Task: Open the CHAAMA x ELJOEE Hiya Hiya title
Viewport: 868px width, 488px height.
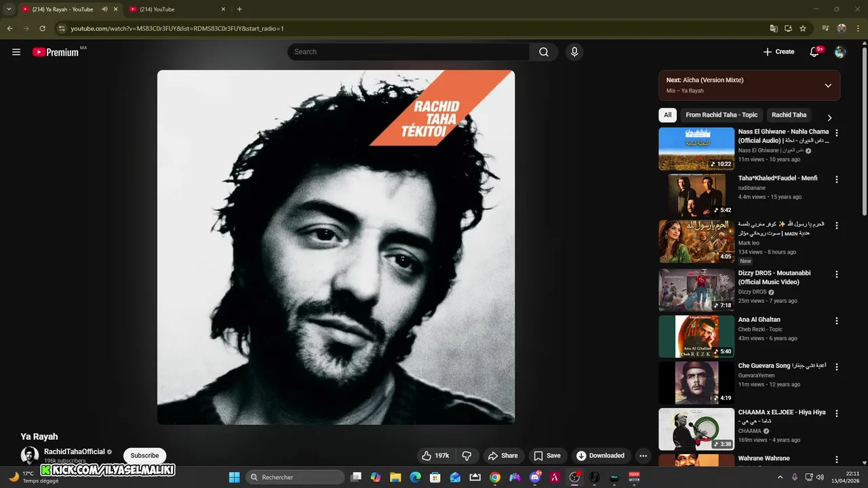Action: pos(782,416)
